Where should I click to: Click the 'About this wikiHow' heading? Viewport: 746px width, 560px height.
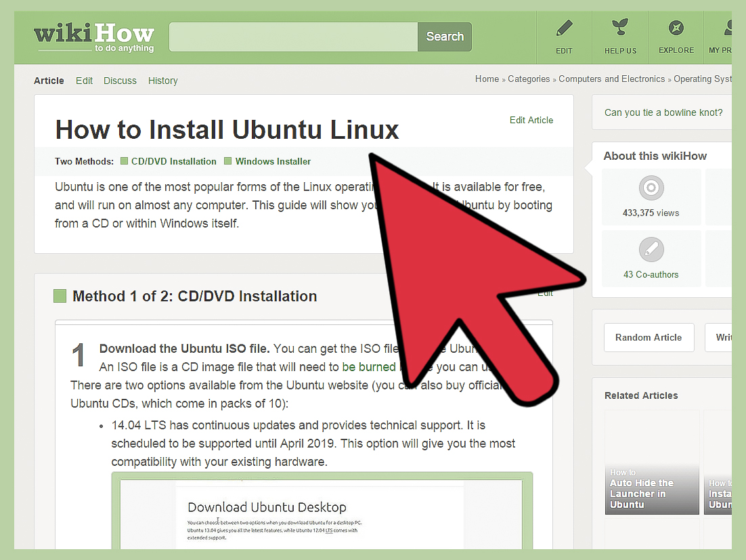[655, 156]
